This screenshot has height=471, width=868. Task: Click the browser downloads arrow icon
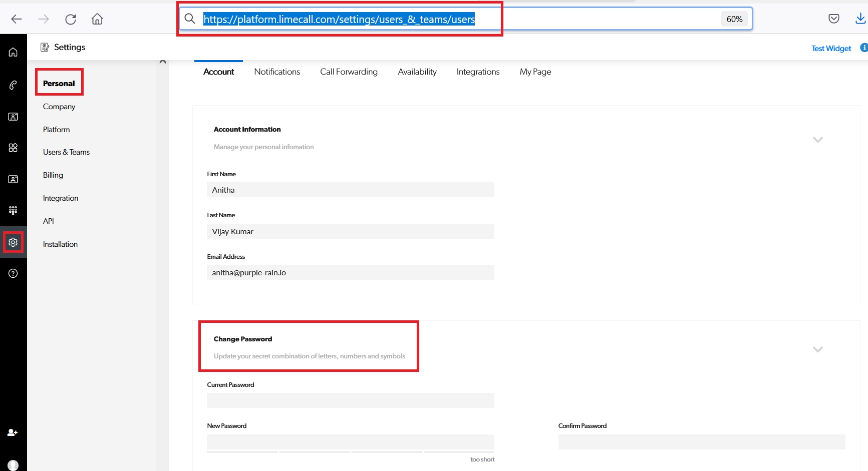(860, 19)
